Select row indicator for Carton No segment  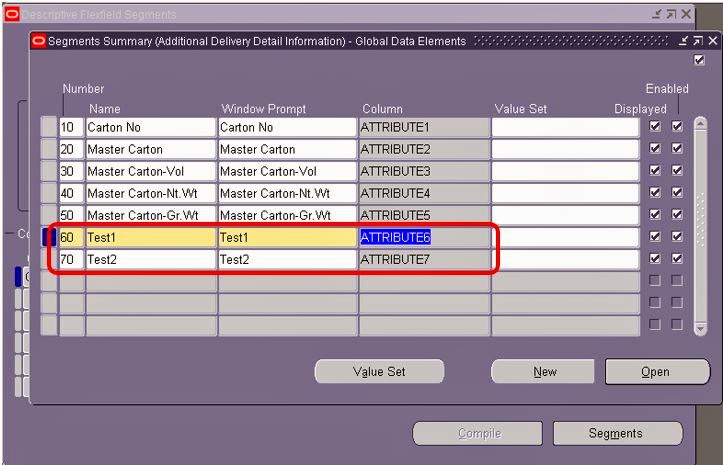pos(49,127)
